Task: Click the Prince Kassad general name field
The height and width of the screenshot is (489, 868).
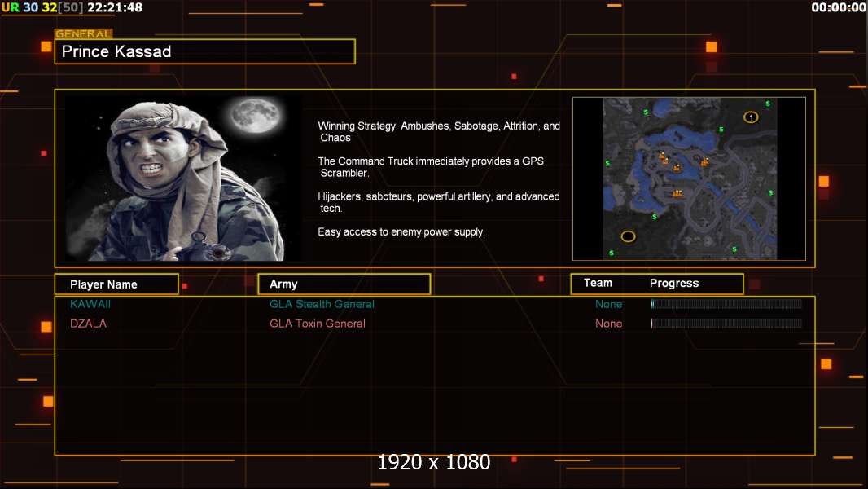Action: click(x=205, y=51)
